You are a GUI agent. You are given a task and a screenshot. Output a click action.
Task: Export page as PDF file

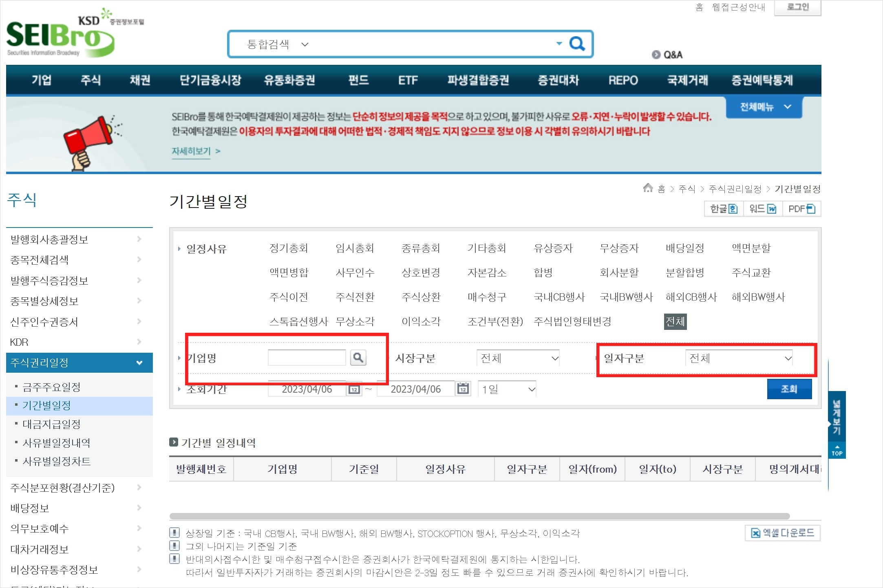[801, 209]
